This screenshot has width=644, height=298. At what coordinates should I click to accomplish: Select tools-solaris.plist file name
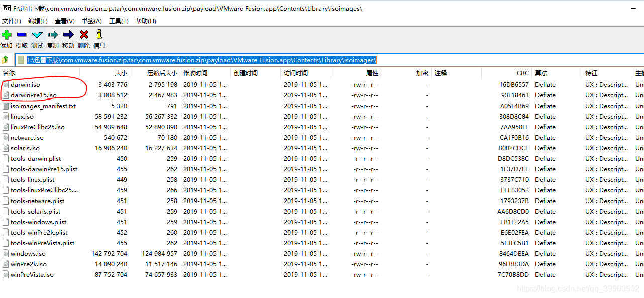(x=35, y=211)
